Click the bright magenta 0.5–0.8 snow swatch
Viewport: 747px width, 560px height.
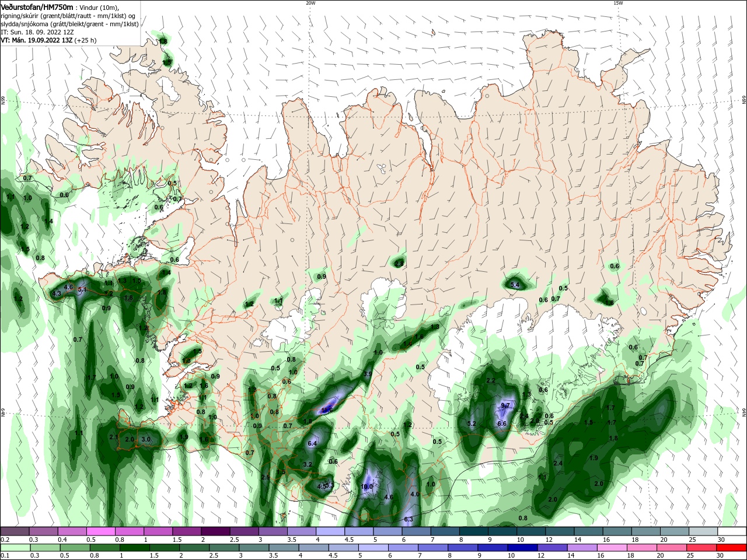100,531
